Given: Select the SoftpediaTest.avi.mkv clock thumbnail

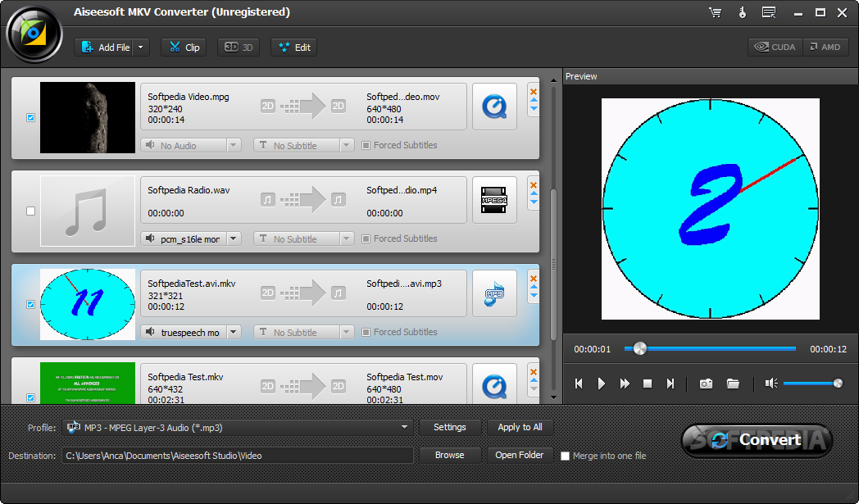Looking at the screenshot, I should click(88, 304).
